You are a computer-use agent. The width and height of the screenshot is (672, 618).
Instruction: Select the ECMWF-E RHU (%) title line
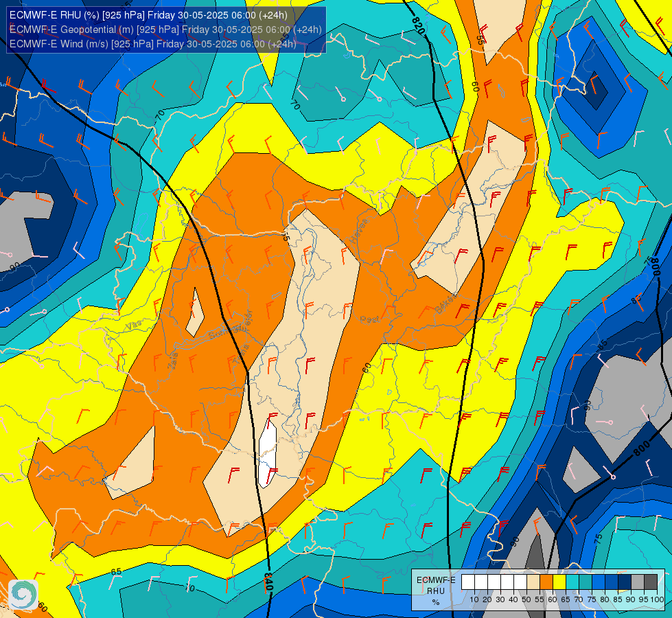pos(148,15)
